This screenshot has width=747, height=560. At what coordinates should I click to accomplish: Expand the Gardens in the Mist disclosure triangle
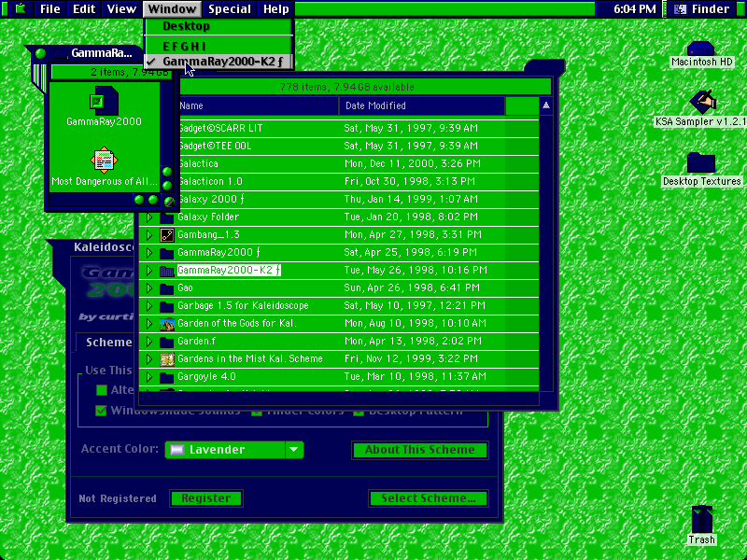coord(149,359)
